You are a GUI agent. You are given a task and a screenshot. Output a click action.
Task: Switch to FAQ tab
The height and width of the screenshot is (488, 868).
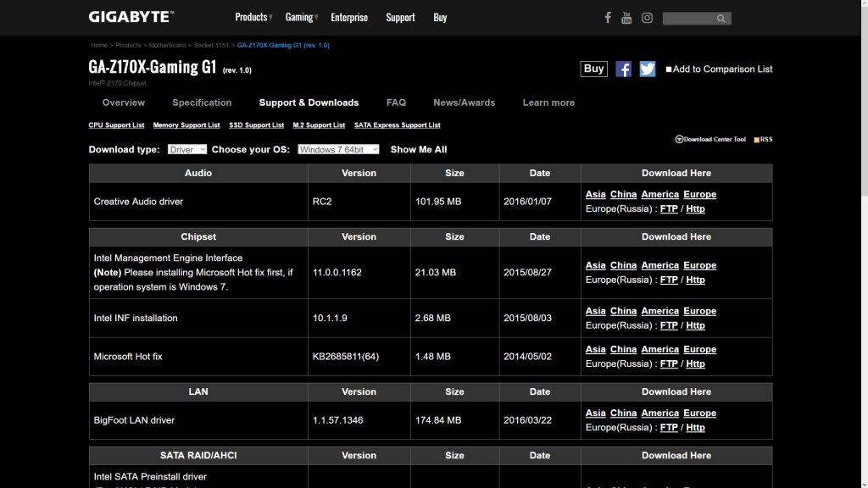click(396, 103)
